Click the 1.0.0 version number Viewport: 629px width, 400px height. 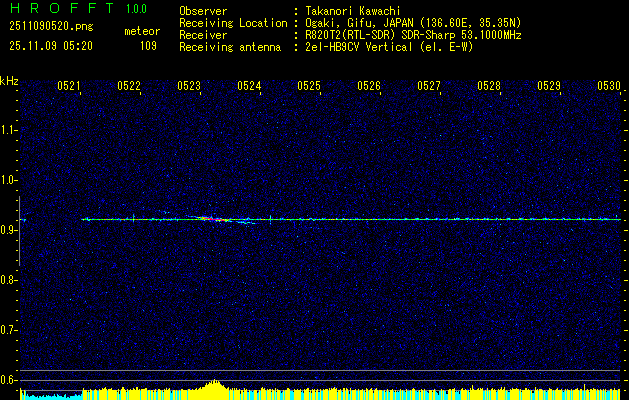[137, 9]
